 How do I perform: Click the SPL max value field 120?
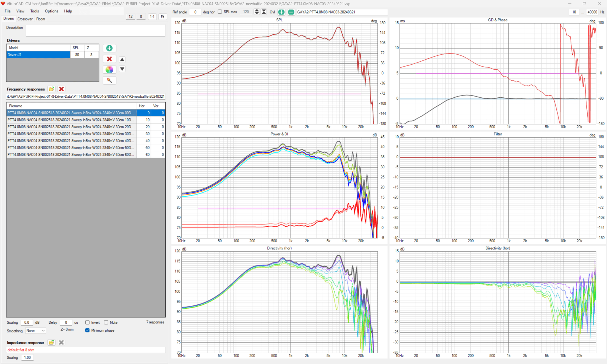click(x=246, y=12)
